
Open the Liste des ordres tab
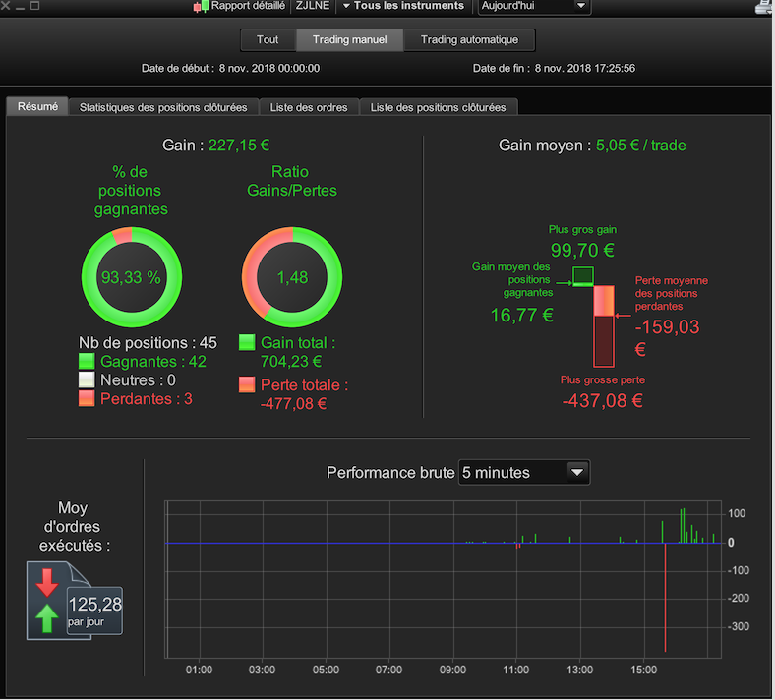pos(309,107)
